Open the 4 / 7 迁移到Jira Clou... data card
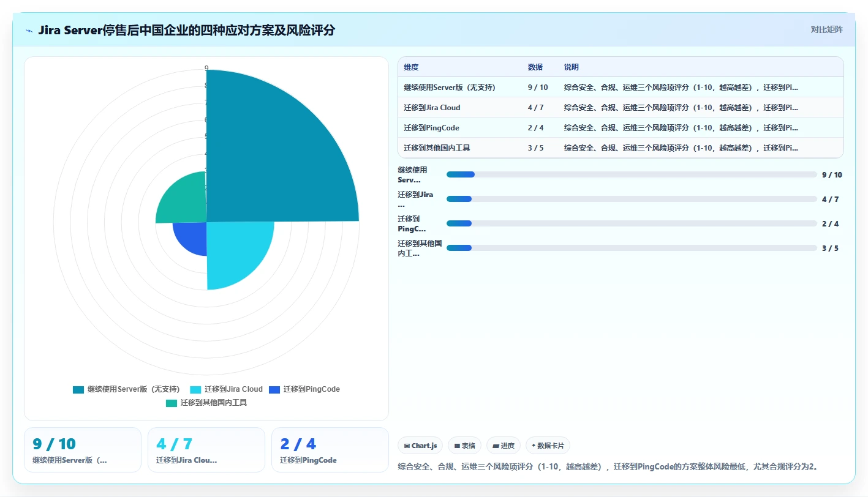The image size is (868, 497). 206,450
